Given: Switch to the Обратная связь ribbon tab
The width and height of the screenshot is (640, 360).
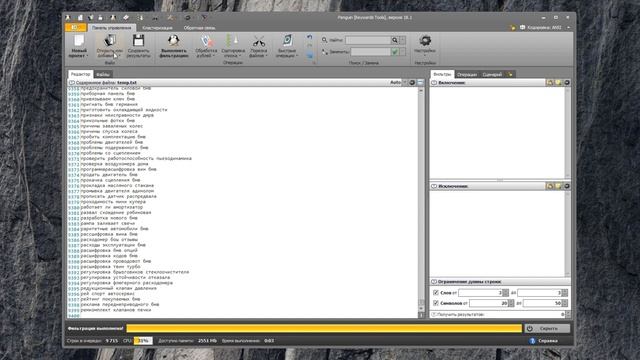Looking at the screenshot, I should 199,28.
